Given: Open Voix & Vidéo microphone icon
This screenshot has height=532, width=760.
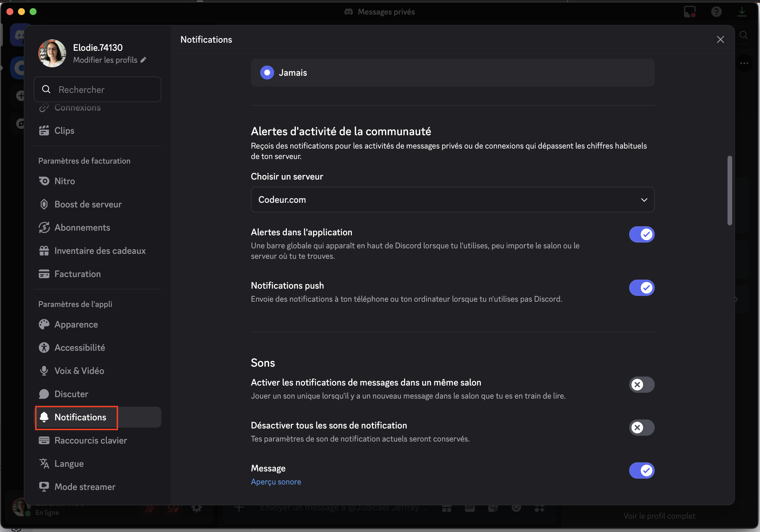Looking at the screenshot, I should [44, 371].
